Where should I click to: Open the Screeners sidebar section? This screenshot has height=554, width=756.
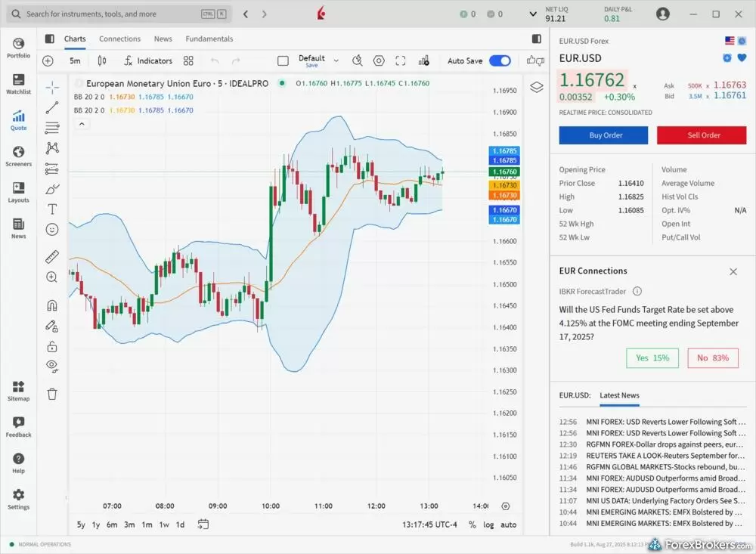pyautogui.click(x=18, y=156)
